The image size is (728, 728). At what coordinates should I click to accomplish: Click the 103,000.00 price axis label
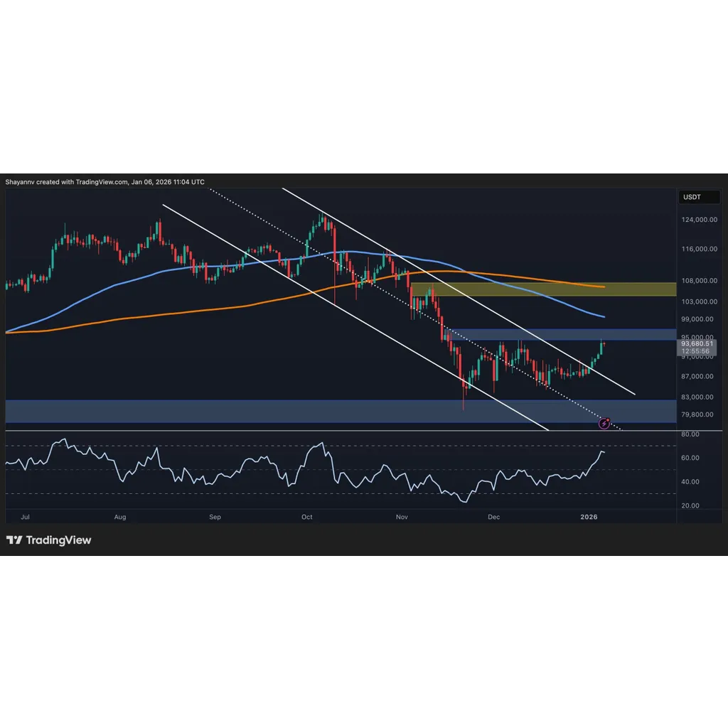pos(700,301)
